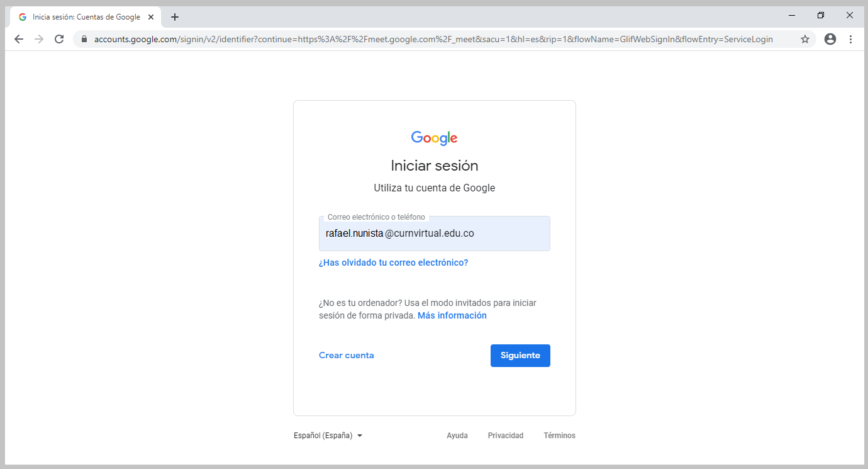Open the Español (España) language selector
The width and height of the screenshot is (868, 469).
pos(322,435)
